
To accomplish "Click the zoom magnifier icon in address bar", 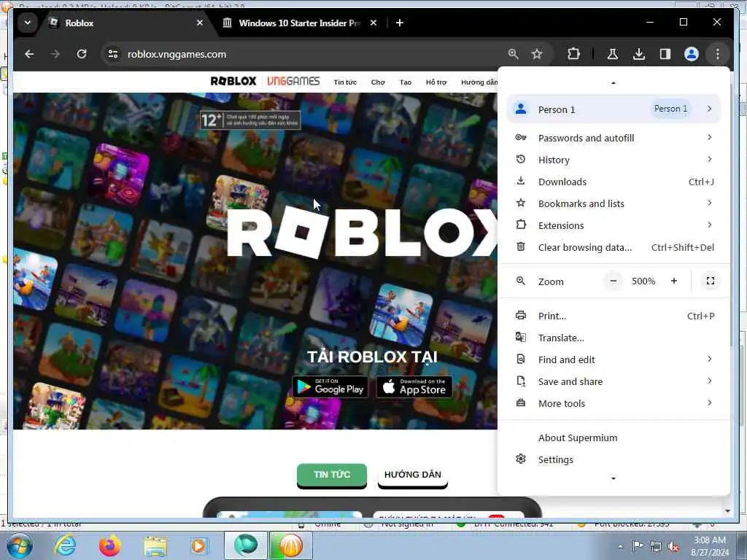I will [513, 54].
